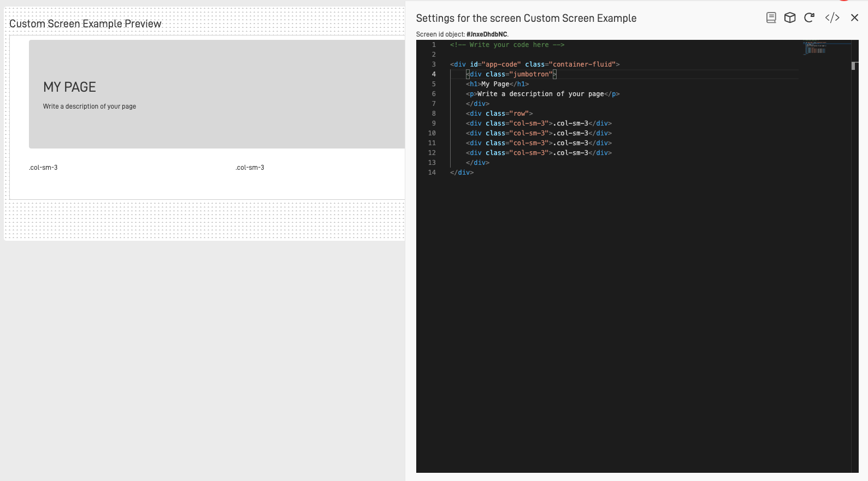The width and height of the screenshot is (868, 481).
Task: Click the first .col-sm-3 preview column
Action: click(x=43, y=168)
